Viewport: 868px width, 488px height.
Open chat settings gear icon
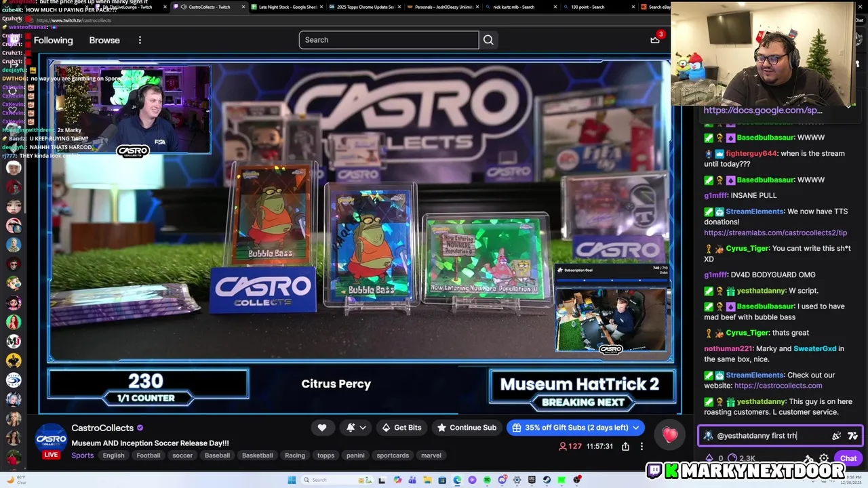coord(823,458)
